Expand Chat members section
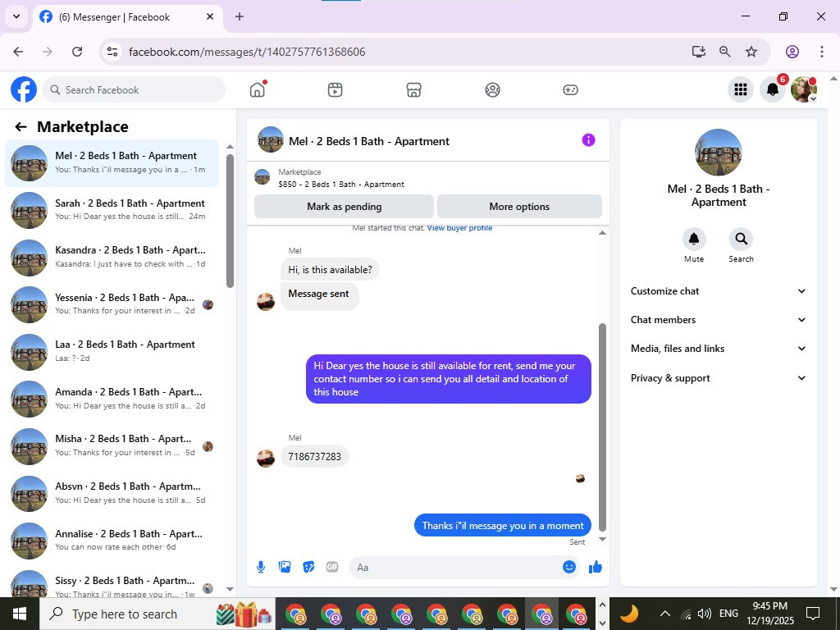Image resolution: width=840 pixels, height=630 pixels. (718, 320)
